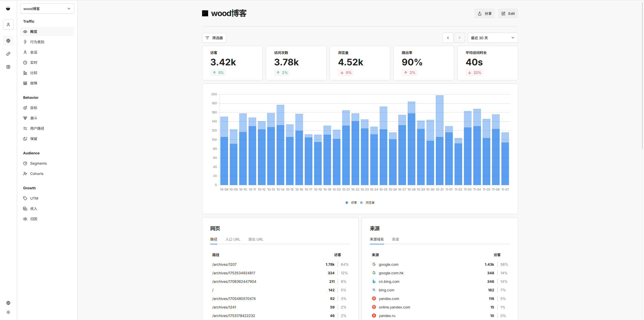Image resolution: width=644 pixels, height=320 pixels.
Task: Open the UTM tag report
Action: tap(34, 198)
